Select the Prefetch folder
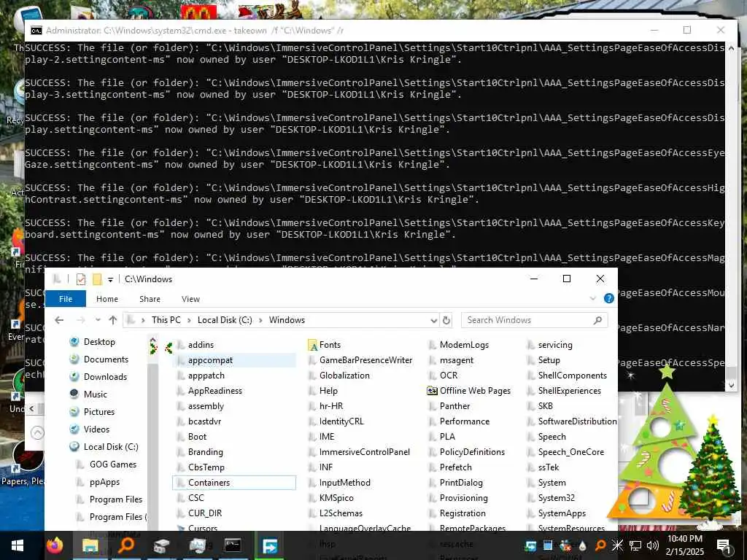This screenshot has height=560, width=747. [455, 467]
